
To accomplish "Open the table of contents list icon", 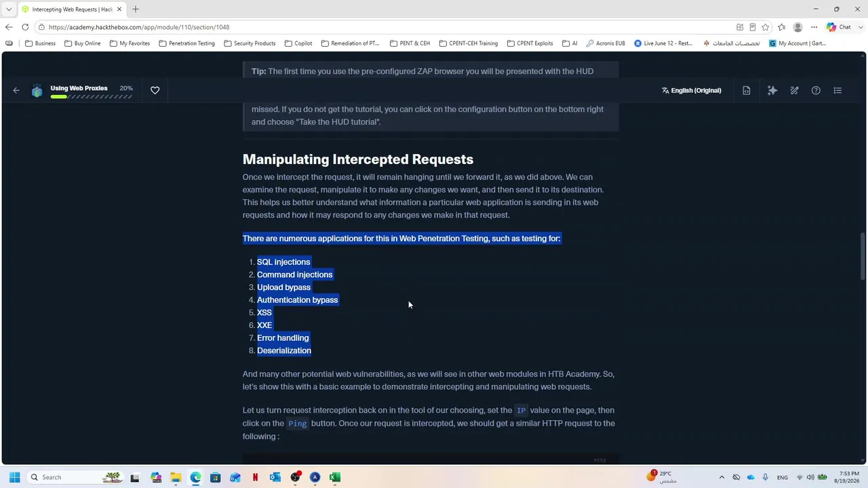I will [837, 90].
